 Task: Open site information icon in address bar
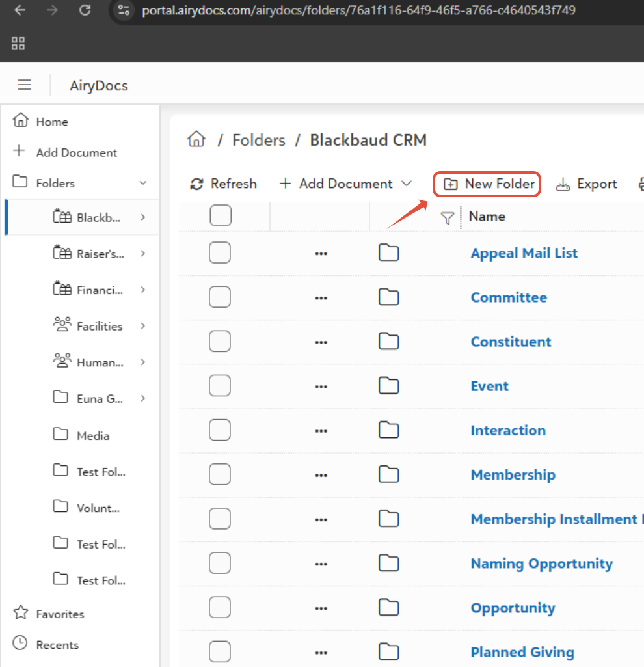[124, 10]
